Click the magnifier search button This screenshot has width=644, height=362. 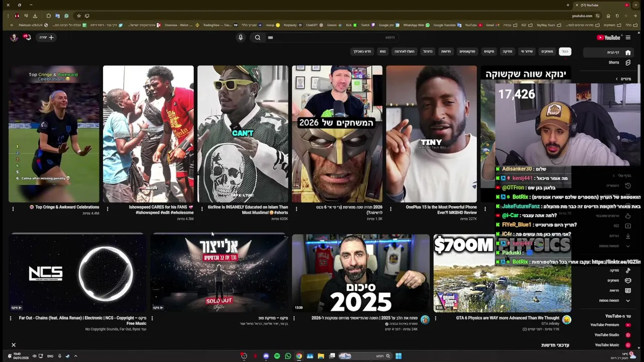pos(258,37)
